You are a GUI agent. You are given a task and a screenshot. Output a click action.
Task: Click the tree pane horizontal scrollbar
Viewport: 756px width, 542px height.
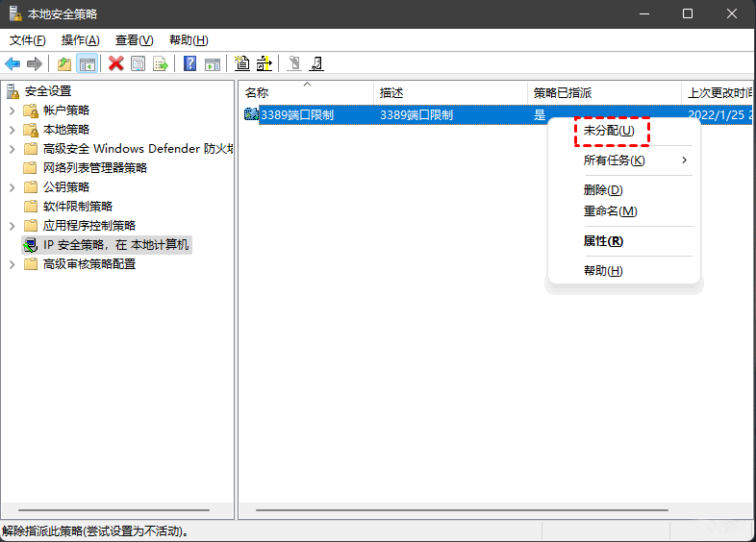pyautogui.click(x=113, y=509)
